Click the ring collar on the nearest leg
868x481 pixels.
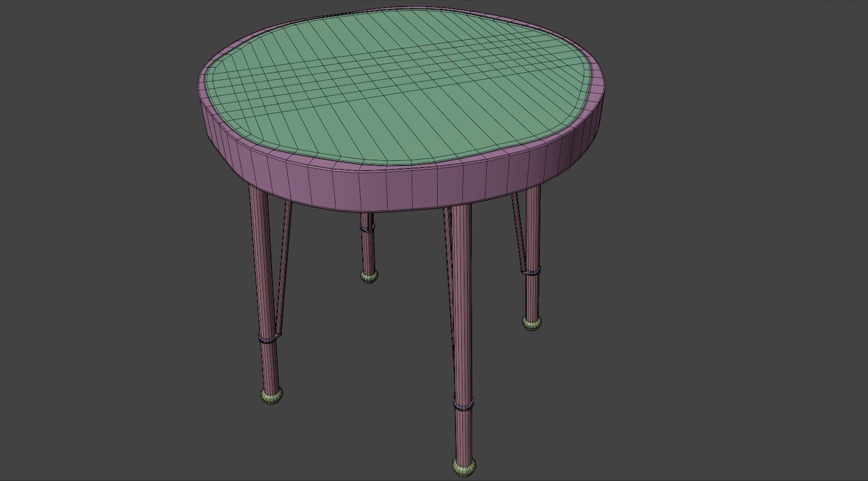point(463,404)
